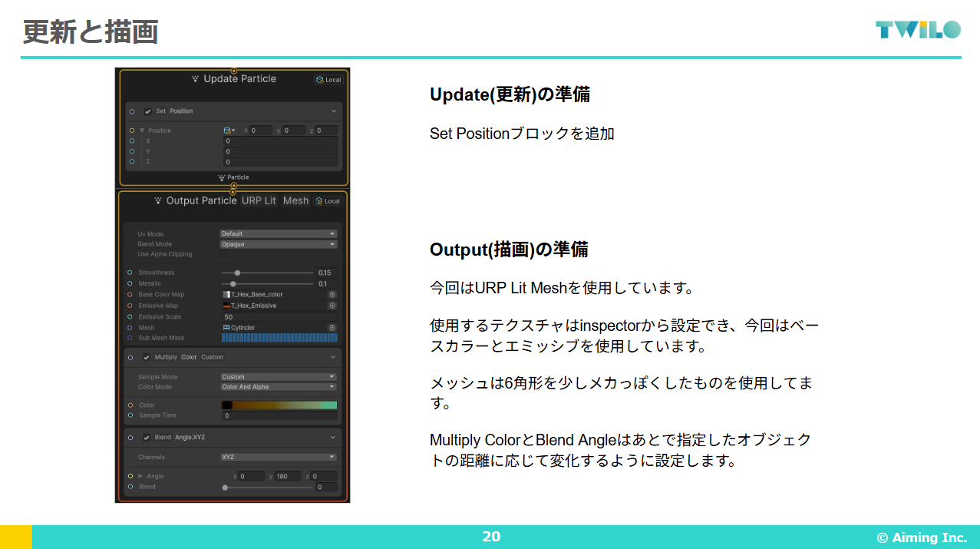980x549 pixels.
Task: Click the Emissive Scale value field
Action: tap(279, 316)
